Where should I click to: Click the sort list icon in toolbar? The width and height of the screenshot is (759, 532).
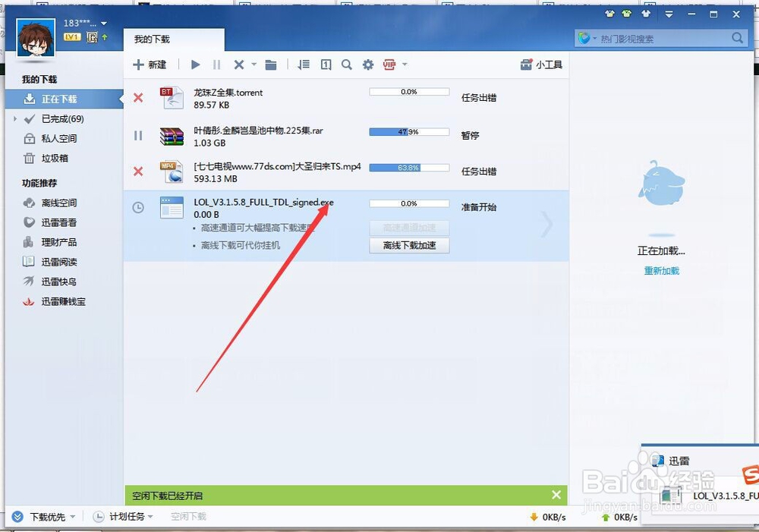click(304, 65)
